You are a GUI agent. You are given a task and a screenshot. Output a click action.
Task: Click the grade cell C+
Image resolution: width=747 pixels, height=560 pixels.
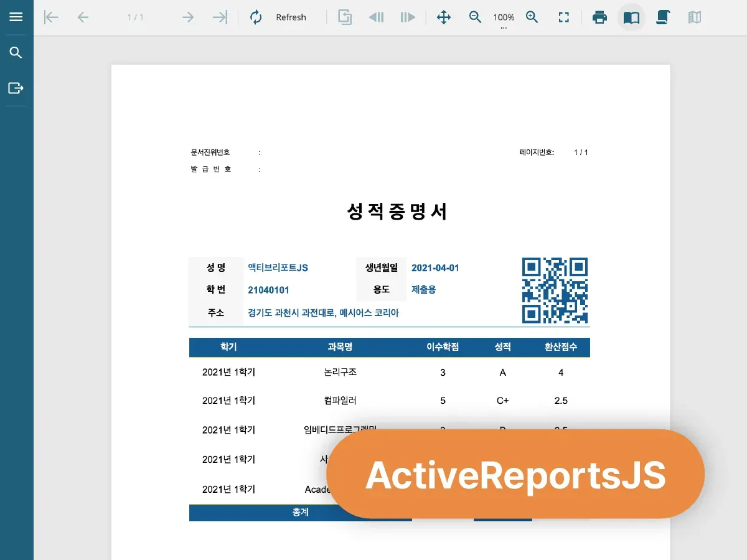coord(502,401)
